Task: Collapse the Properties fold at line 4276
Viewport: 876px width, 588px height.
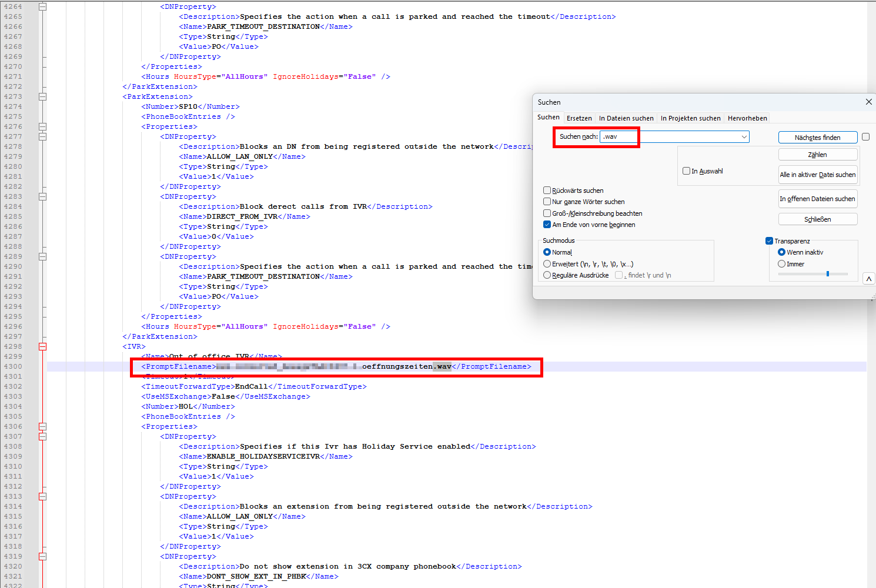Action: click(42, 126)
